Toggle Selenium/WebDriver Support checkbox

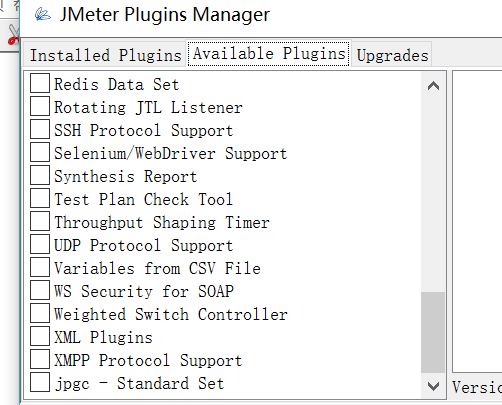point(40,152)
